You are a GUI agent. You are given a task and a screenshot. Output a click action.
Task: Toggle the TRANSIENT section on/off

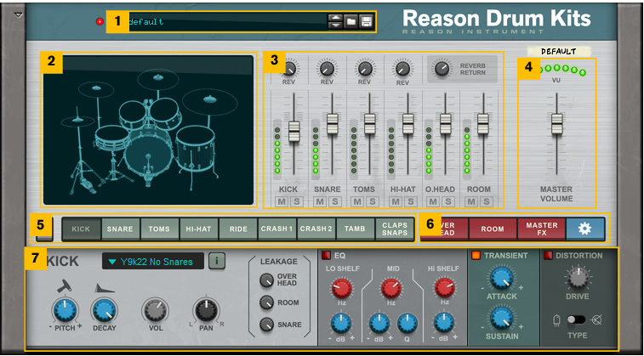point(476,256)
